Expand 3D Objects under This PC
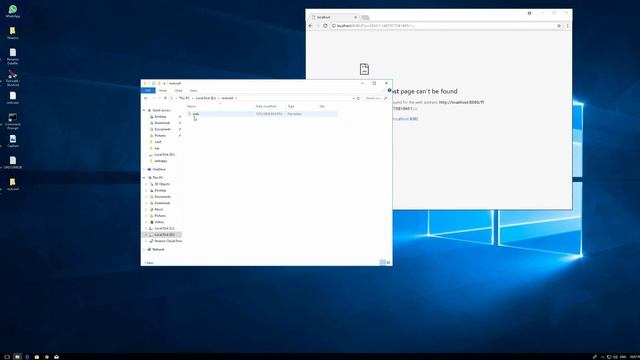 (147, 184)
